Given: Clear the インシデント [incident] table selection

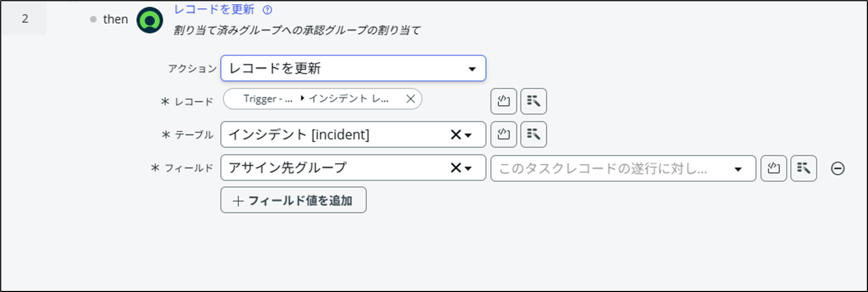Looking at the screenshot, I should [x=456, y=135].
